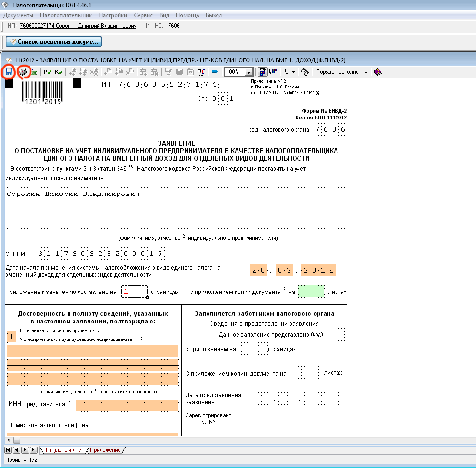Click the taxpayer link Сорокин Дмитрий Владимирович

78,26
